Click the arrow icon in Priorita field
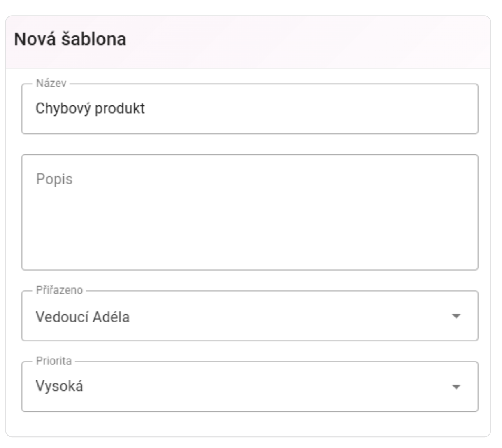Viewport: 502px width, 448px height. (456, 387)
